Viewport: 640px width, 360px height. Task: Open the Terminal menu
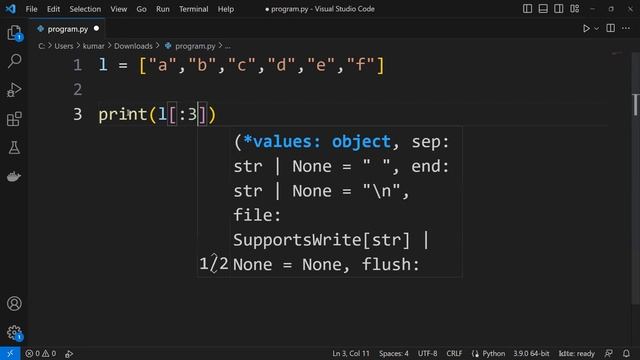tap(193, 9)
